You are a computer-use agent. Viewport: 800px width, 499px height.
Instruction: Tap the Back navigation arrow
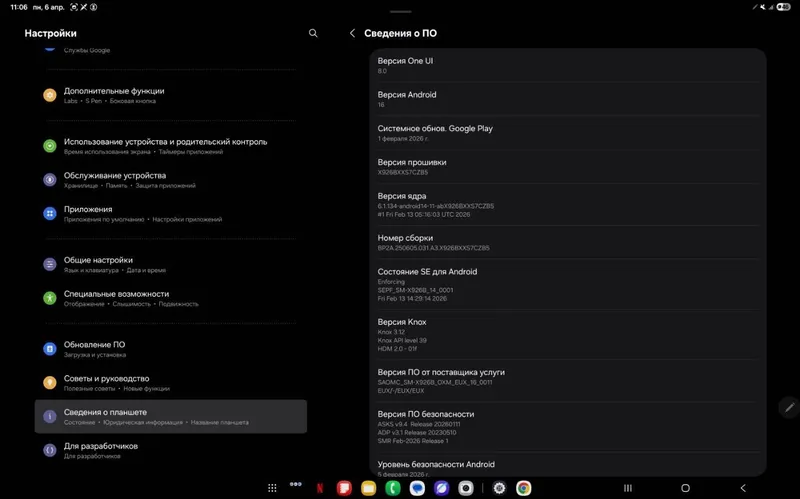tap(743, 488)
